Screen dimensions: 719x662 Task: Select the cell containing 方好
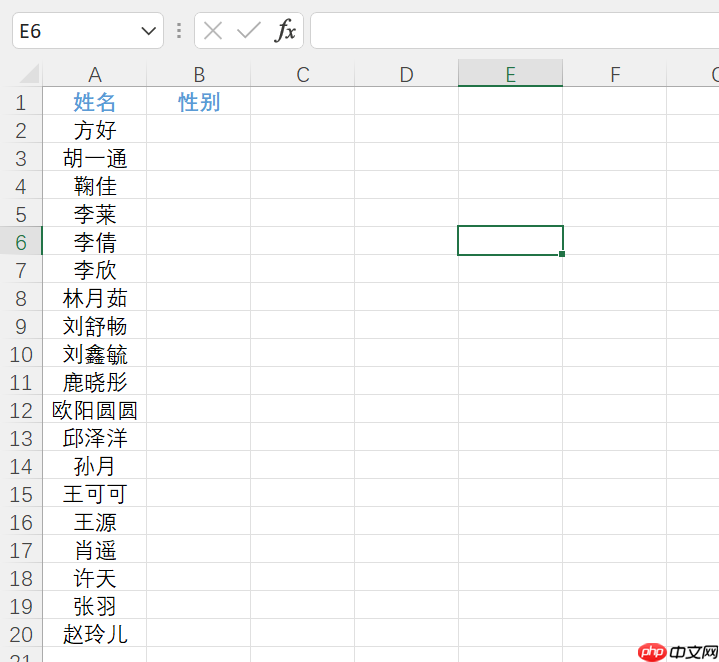[x=94, y=130]
